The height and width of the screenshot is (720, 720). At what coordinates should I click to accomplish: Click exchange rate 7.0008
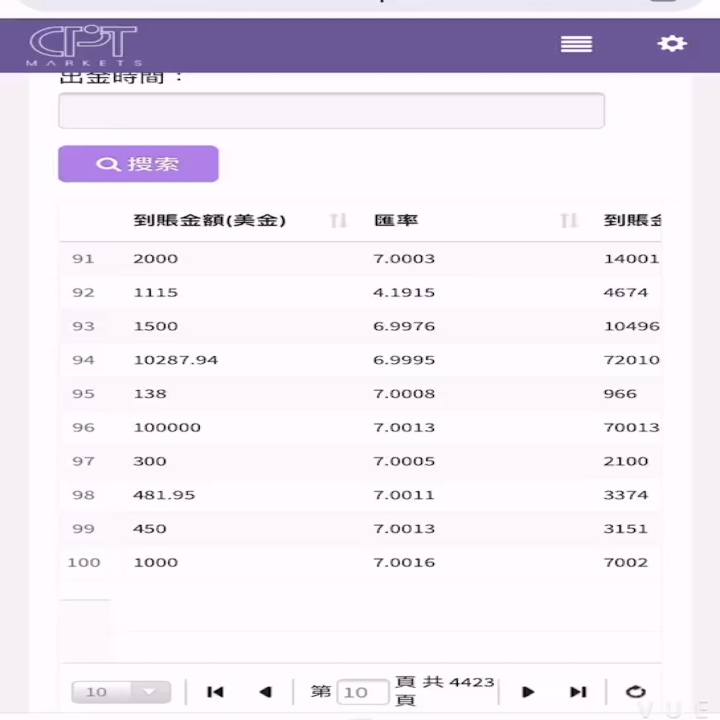point(404,394)
